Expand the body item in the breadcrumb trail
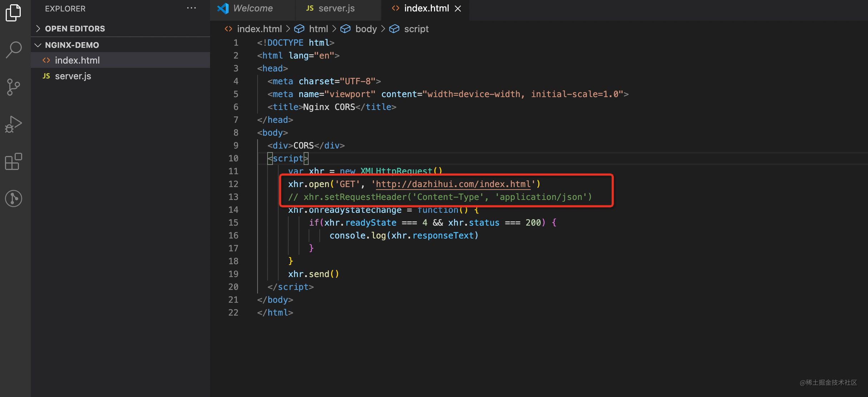Image resolution: width=868 pixels, height=397 pixels. click(366, 29)
